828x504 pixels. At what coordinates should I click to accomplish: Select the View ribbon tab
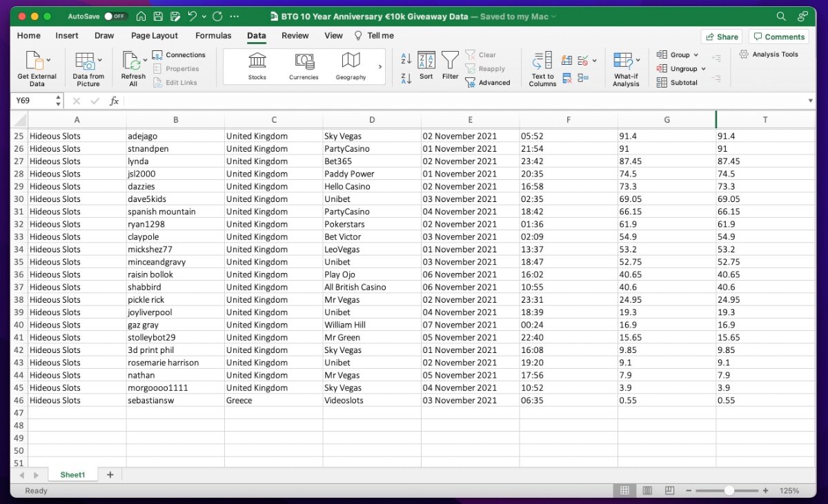pyautogui.click(x=333, y=36)
